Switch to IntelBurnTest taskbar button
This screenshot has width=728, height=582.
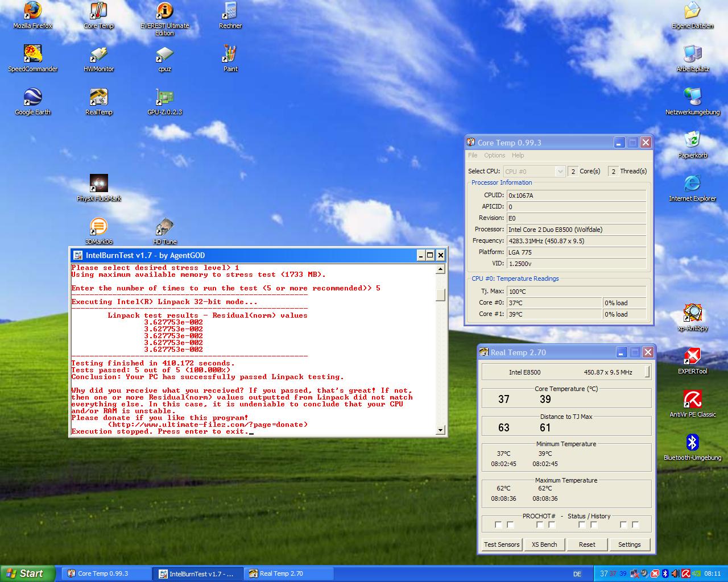pos(197,573)
